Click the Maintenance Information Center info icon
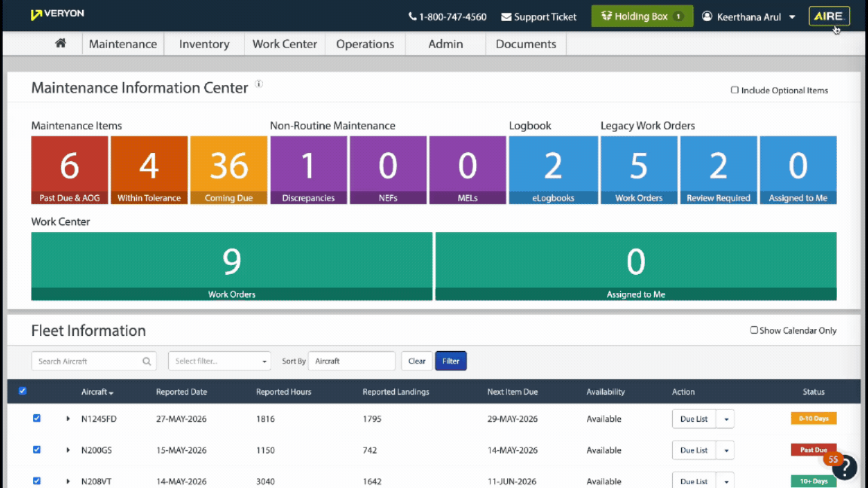This screenshot has height=488, width=868. pyautogui.click(x=258, y=84)
